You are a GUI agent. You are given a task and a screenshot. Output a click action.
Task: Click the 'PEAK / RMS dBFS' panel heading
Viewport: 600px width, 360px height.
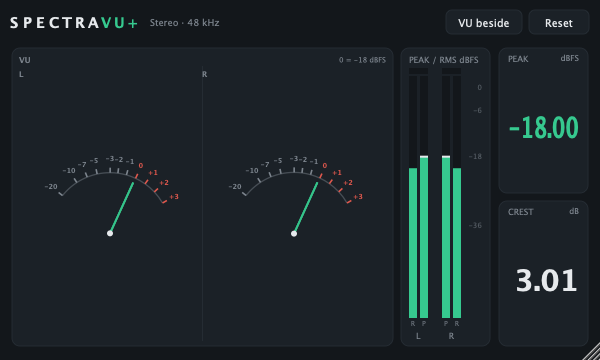tap(443, 60)
